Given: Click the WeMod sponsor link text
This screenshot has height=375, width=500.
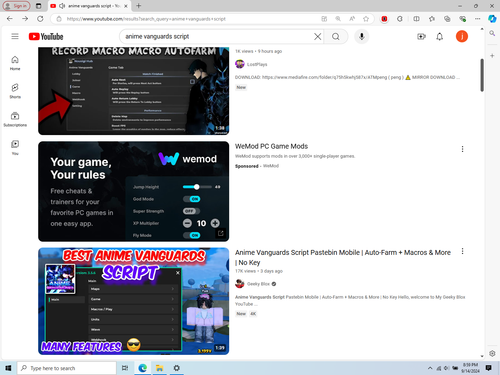Looking at the screenshot, I should pos(271,166).
